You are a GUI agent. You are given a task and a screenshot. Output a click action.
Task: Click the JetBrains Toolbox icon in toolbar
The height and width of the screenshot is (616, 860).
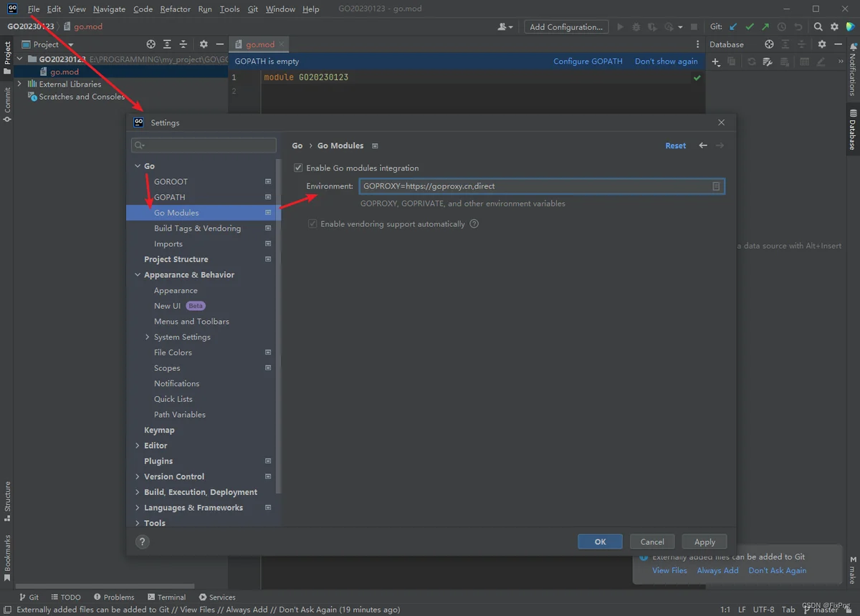[850, 27]
